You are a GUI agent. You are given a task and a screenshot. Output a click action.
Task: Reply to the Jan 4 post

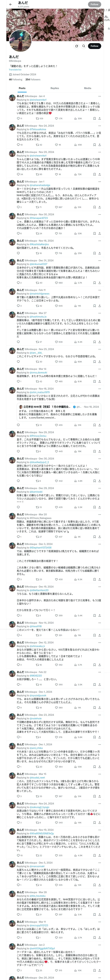tap(18, 118)
